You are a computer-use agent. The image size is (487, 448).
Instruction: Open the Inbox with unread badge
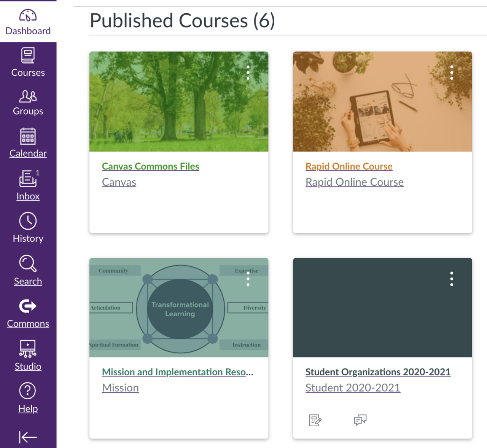[x=28, y=179]
